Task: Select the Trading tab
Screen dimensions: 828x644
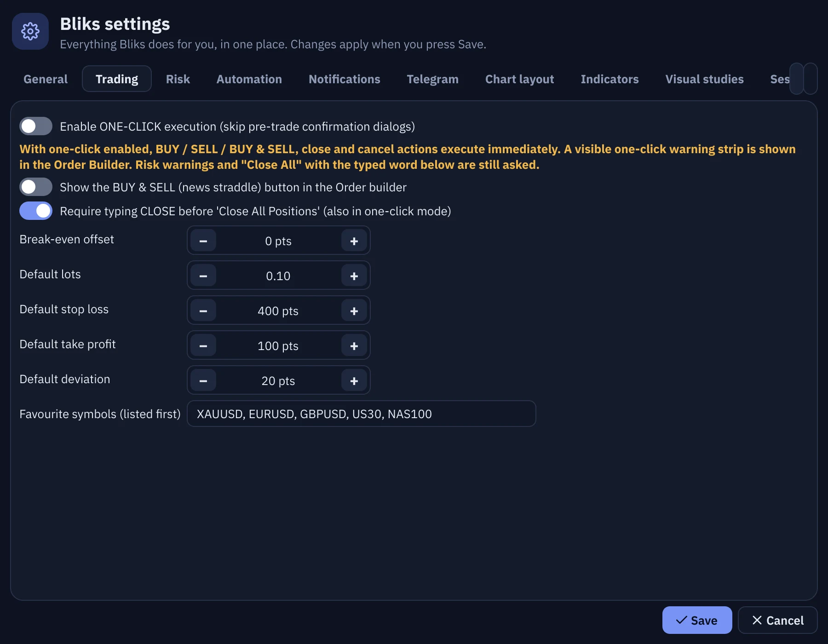Action: click(x=117, y=79)
